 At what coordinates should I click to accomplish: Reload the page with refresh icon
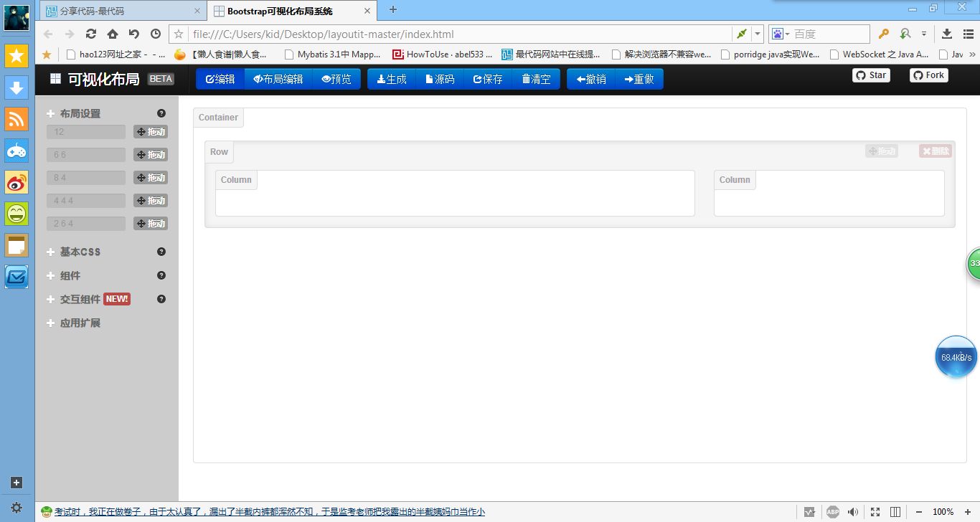[91, 34]
